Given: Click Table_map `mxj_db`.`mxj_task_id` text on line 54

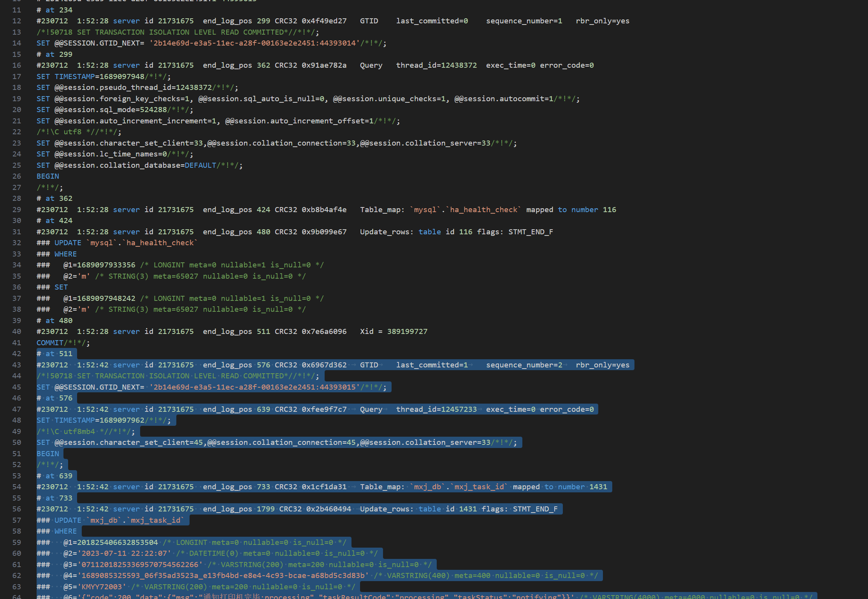Looking at the screenshot, I should [483, 487].
